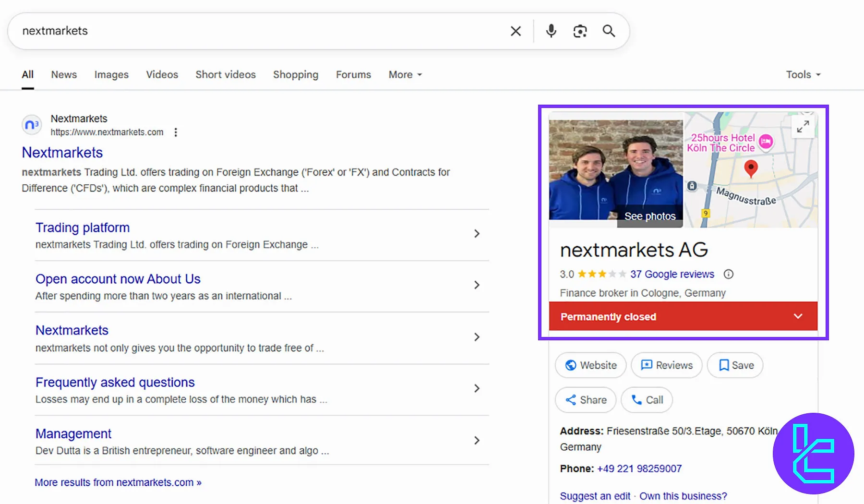Open the Short videos tab
Viewport: 864px width, 504px height.
coord(225,75)
